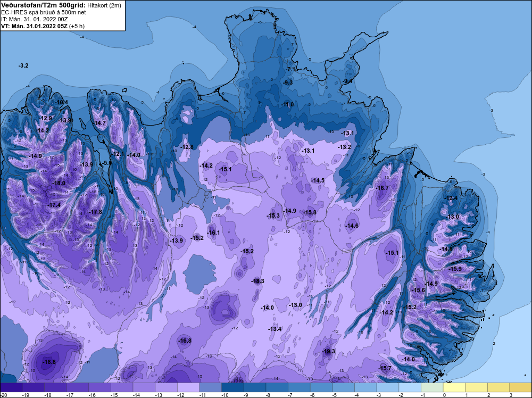Select the -15.9 temperature label
Screen dimensions: 532x398
[455, 269]
